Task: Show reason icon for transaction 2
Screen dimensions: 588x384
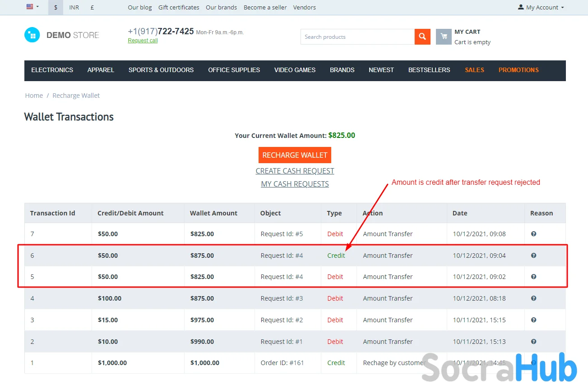Action: point(533,342)
